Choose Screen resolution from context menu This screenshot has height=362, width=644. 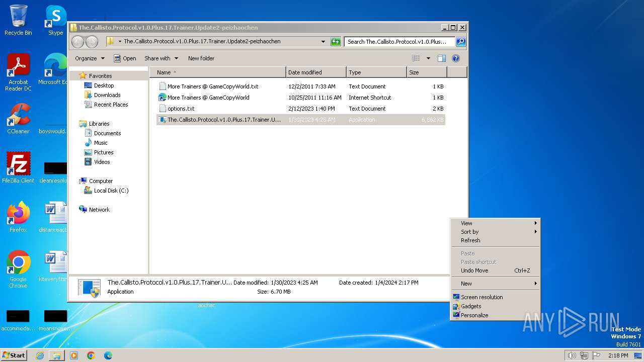click(495, 297)
